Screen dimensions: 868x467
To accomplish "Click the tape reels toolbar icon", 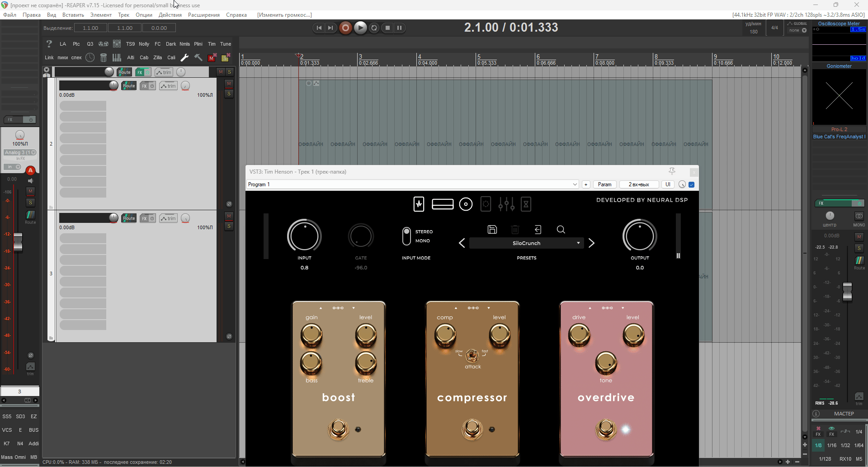I will pos(104,44).
